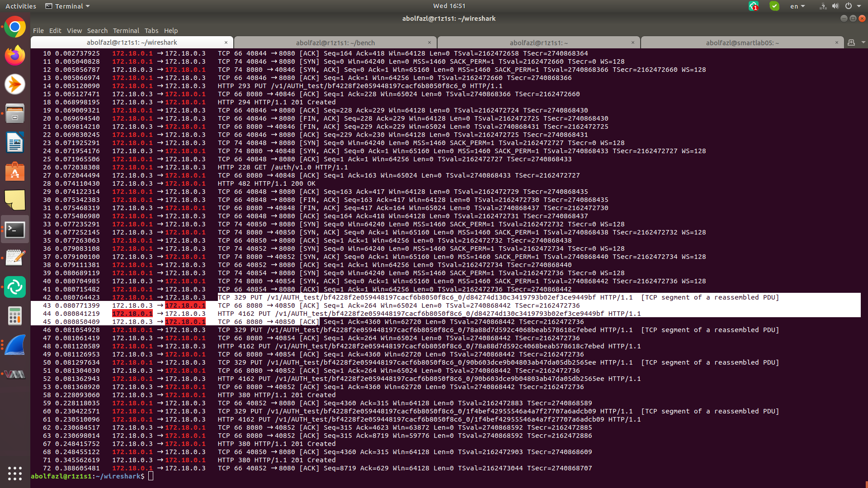Open the volume speaker system icon

(x=835, y=6)
